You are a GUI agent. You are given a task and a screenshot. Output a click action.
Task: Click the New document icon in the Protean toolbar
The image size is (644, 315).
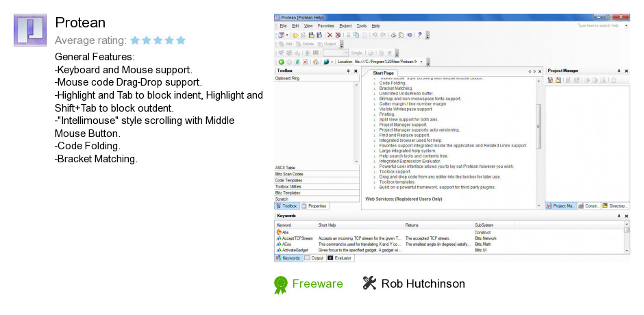coord(282,35)
